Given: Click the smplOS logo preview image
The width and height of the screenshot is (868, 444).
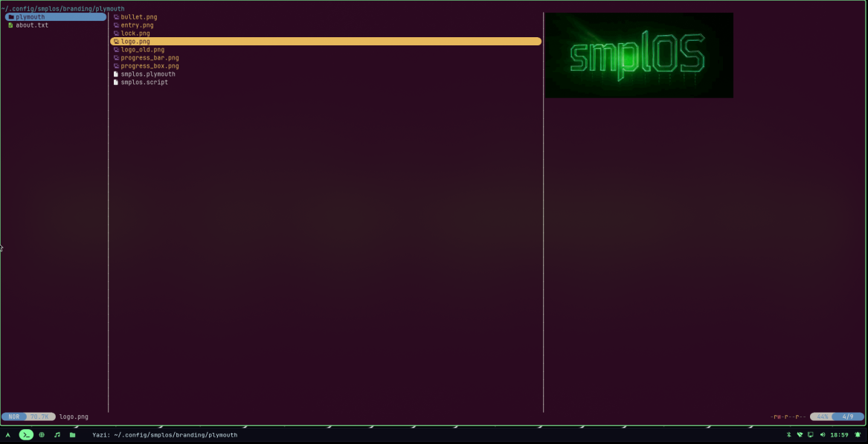Looking at the screenshot, I should pyautogui.click(x=639, y=55).
